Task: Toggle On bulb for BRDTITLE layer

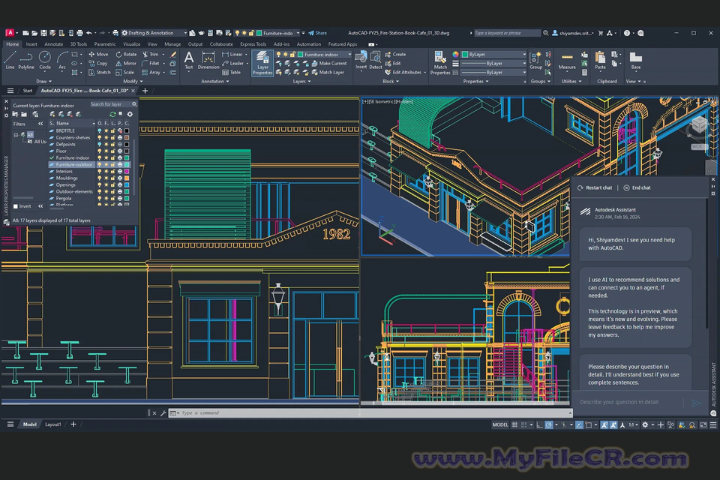Action: pos(99,130)
